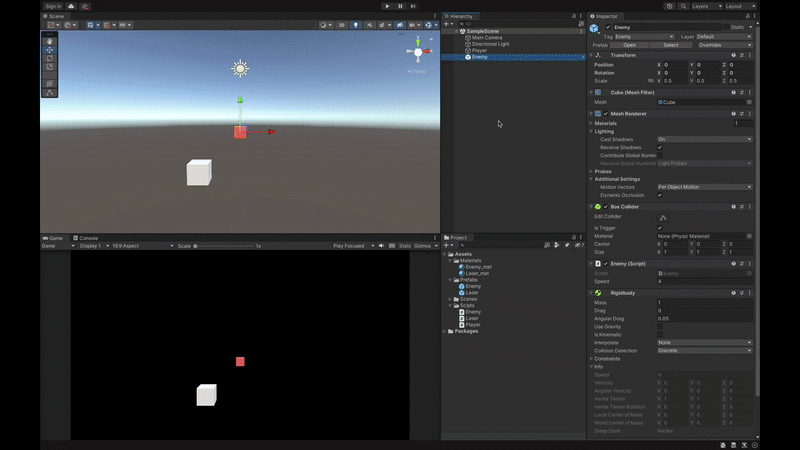The height and width of the screenshot is (450, 800).
Task: Select Enemy_mat in Project Materials
Action: coord(478,267)
